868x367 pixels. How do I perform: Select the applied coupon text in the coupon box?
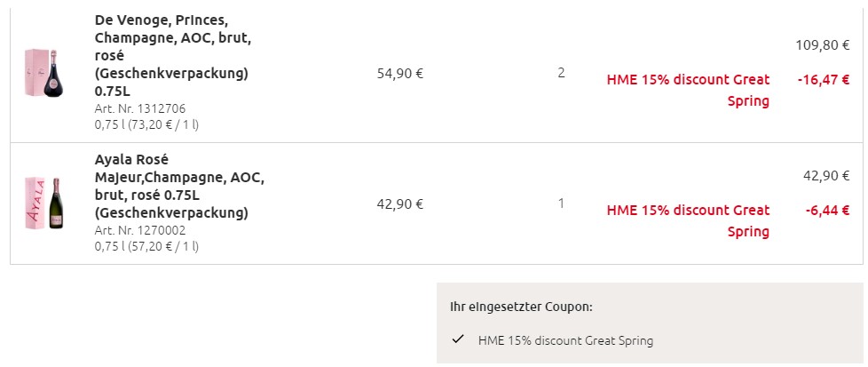pyautogui.click(x=565, y=340)
